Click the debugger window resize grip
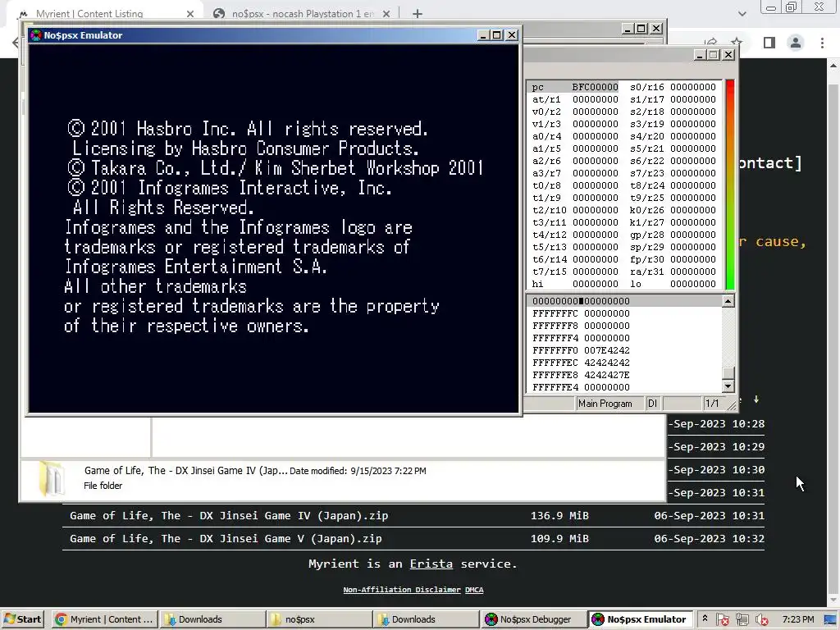 click(x=731, y=407)
